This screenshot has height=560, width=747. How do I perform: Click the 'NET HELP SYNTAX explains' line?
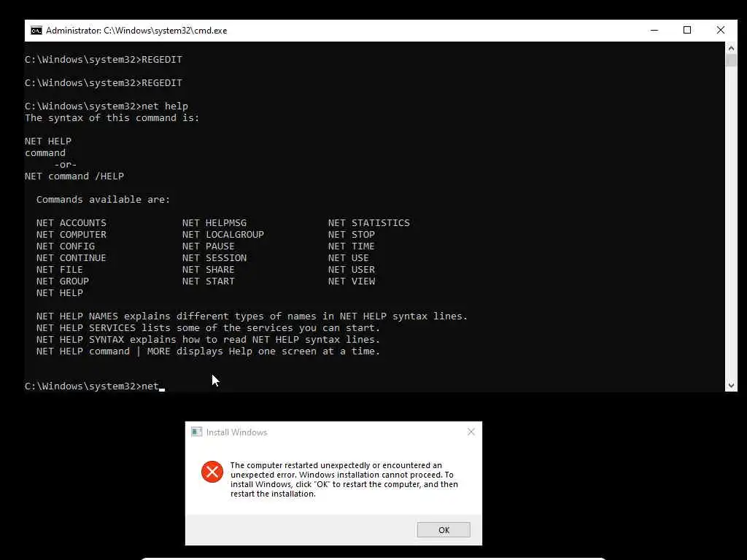(208, 340)
